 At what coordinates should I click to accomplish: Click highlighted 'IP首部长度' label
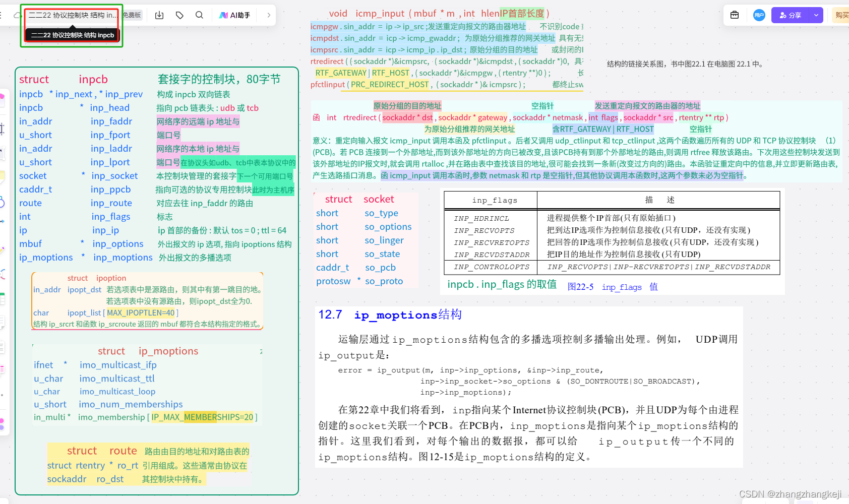click(522, 14)
